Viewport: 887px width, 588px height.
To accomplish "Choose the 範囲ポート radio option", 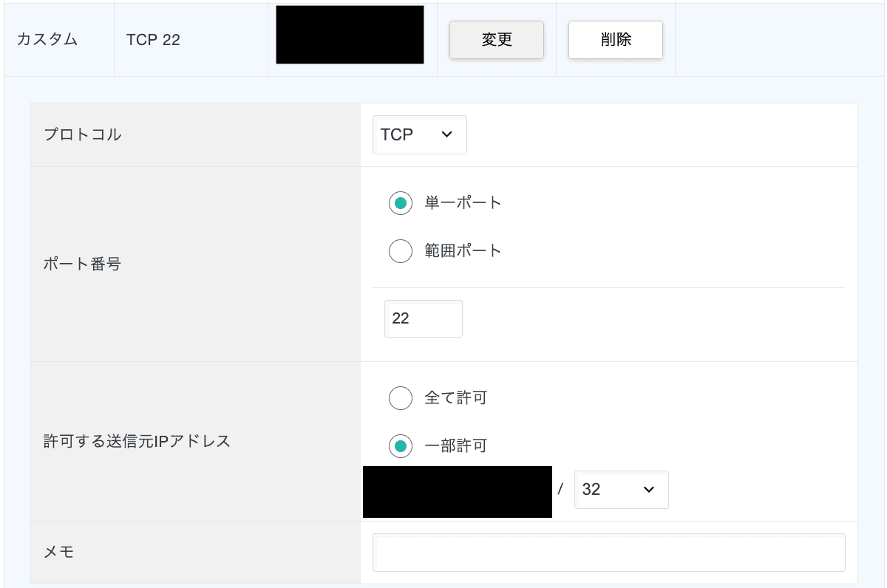I will point(401,251).
